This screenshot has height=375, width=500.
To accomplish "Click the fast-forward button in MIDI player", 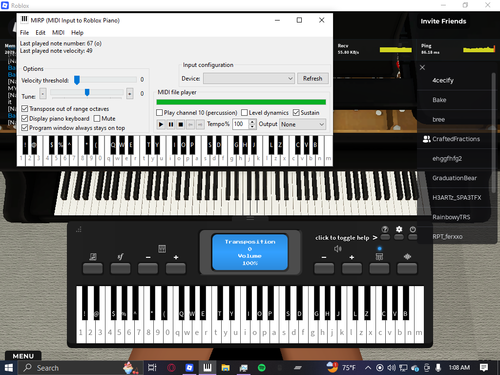I will [200, 124].
